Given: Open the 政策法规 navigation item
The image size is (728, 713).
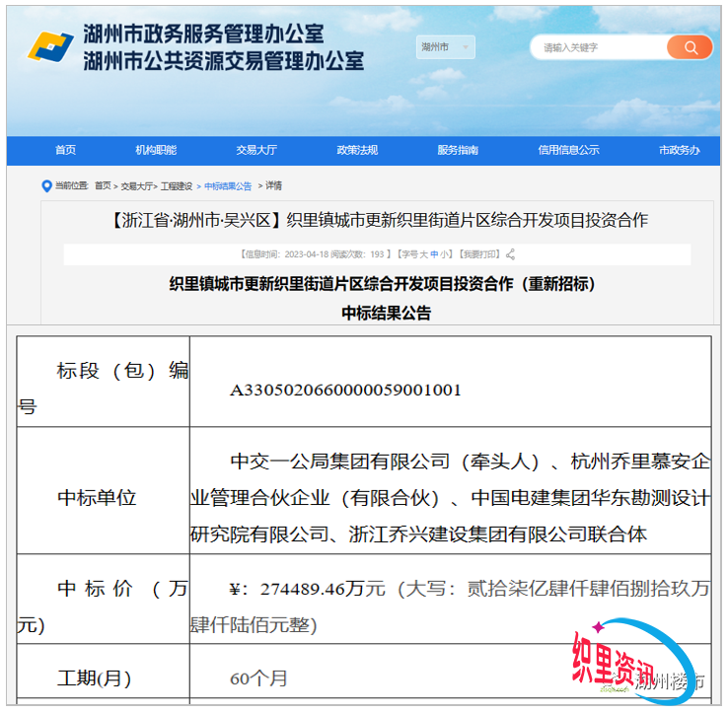Looking at the screenshot, I should tap(357, 150).
